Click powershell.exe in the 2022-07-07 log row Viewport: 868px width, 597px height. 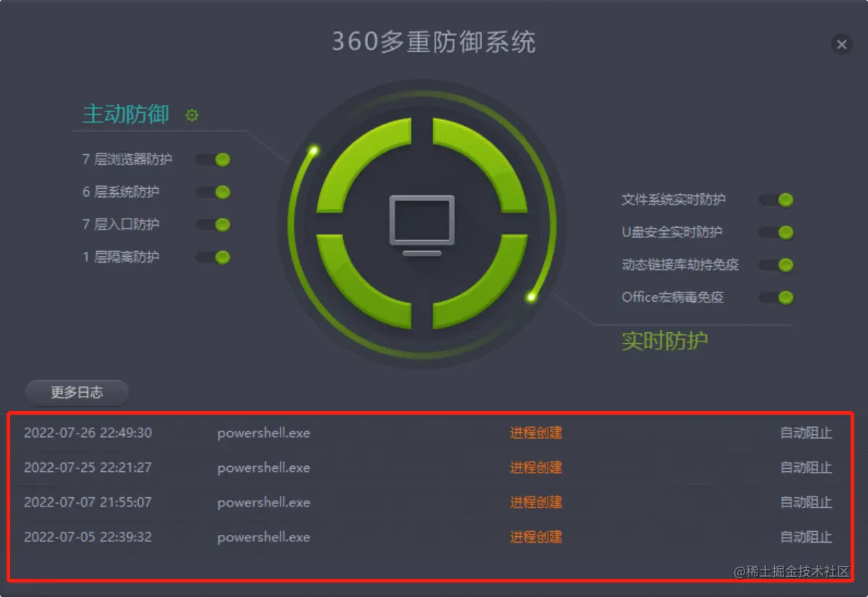(x=264, y=503)
